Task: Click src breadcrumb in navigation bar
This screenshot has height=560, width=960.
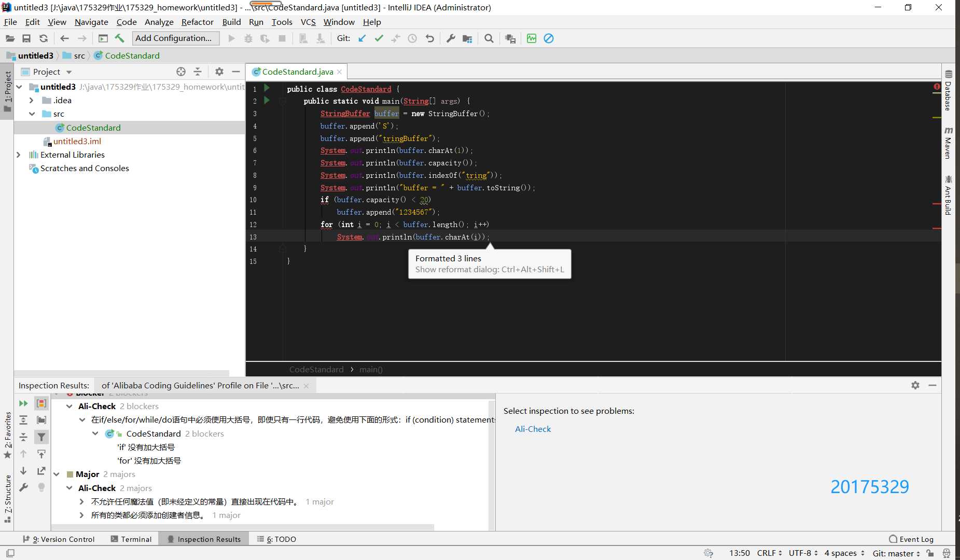Action: (74, 55)
